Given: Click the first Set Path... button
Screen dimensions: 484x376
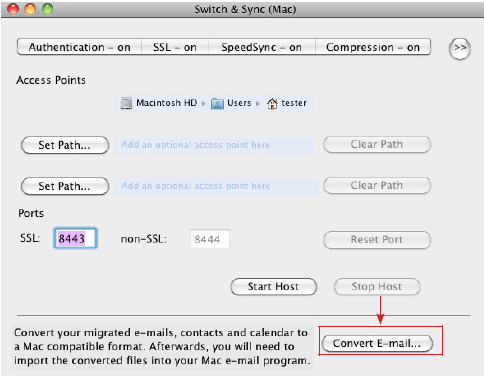Looking at the screenshot, I should pos(65,145).
